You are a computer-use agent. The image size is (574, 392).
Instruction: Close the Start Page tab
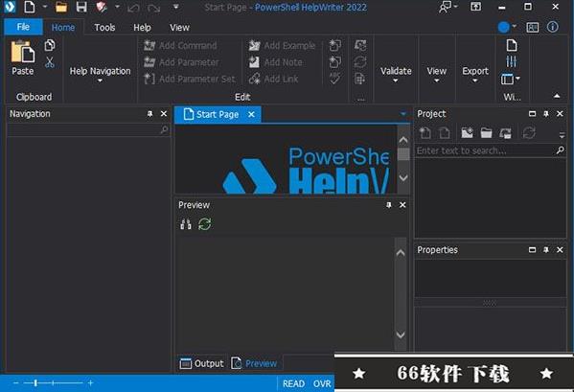(x=251, y=115)
